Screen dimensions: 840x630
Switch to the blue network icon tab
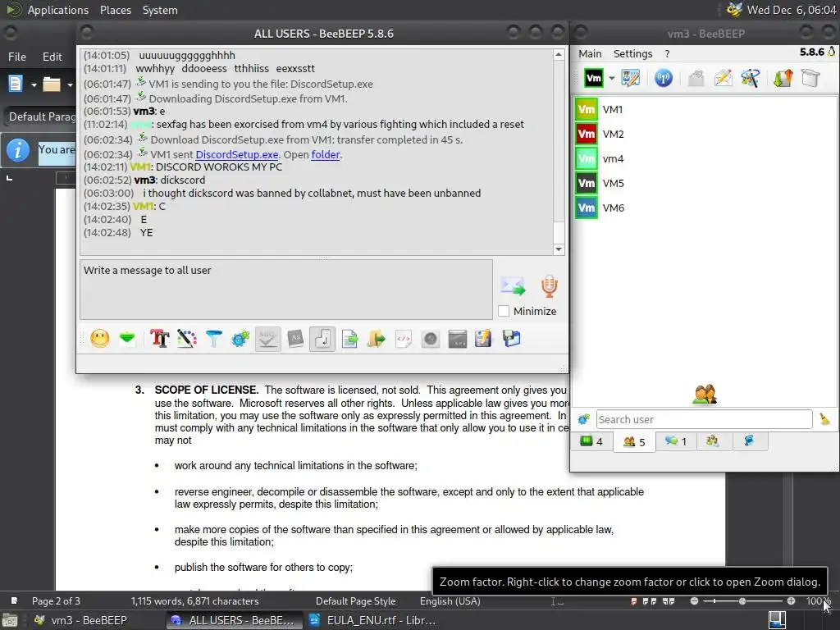pos(749,441)
